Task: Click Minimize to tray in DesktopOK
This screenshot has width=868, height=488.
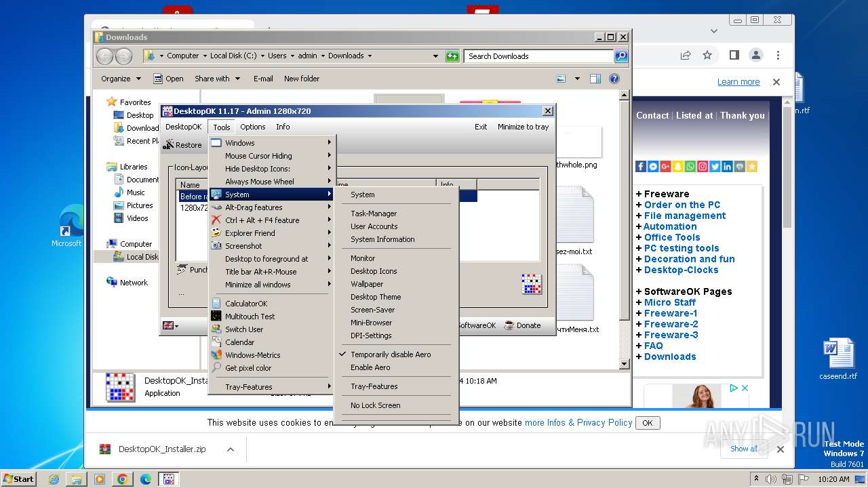Action: click(523, 127)
